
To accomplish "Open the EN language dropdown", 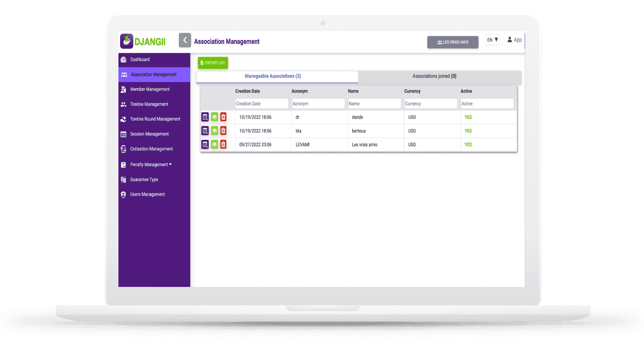I will click(493, 40).
